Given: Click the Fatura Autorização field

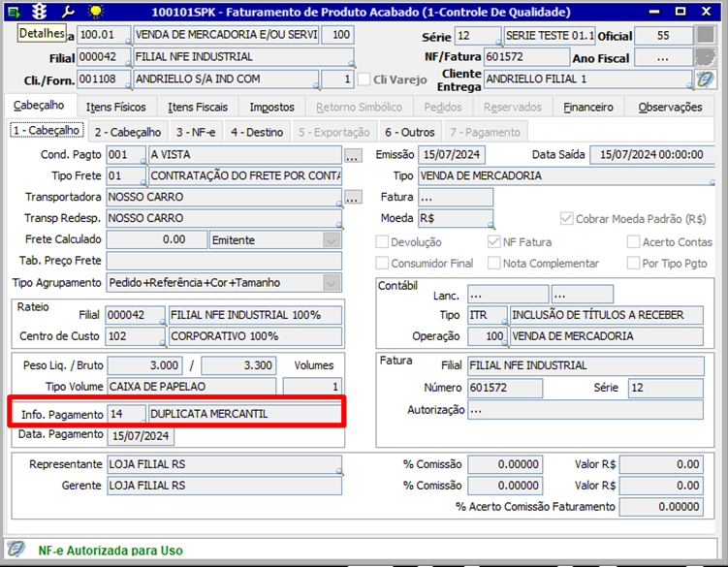Looking at the screenshot, I should (586, 410).
